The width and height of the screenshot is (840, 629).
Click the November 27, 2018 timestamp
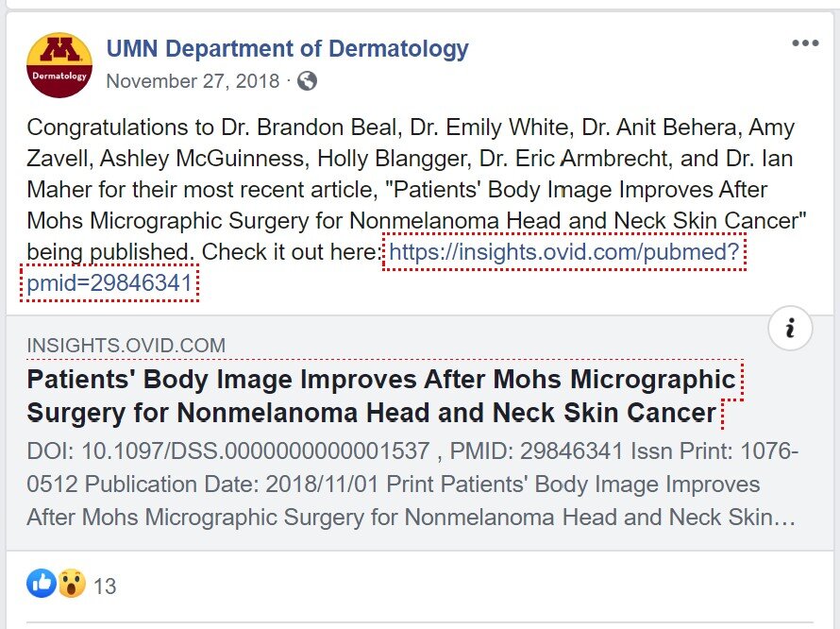[193, 81]
